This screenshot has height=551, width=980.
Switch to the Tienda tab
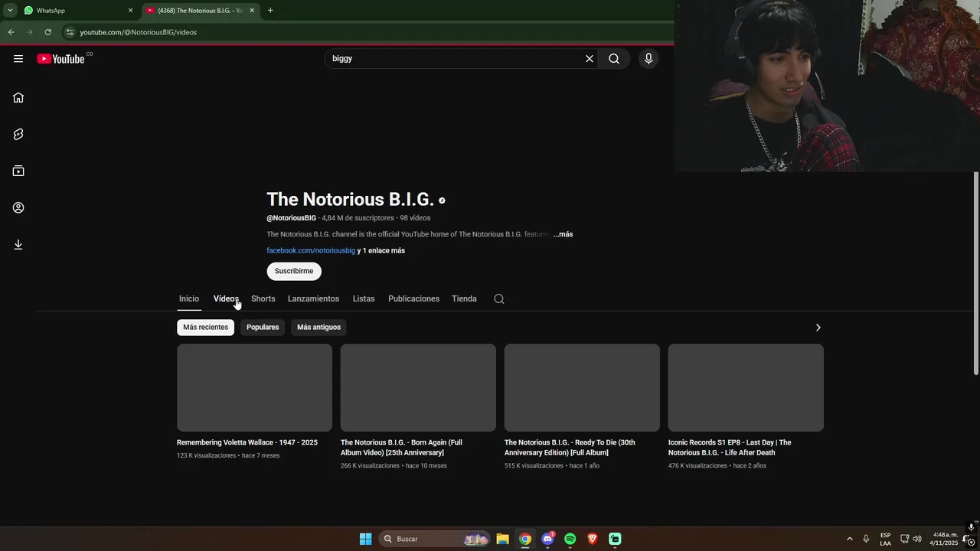pos(464,299)
